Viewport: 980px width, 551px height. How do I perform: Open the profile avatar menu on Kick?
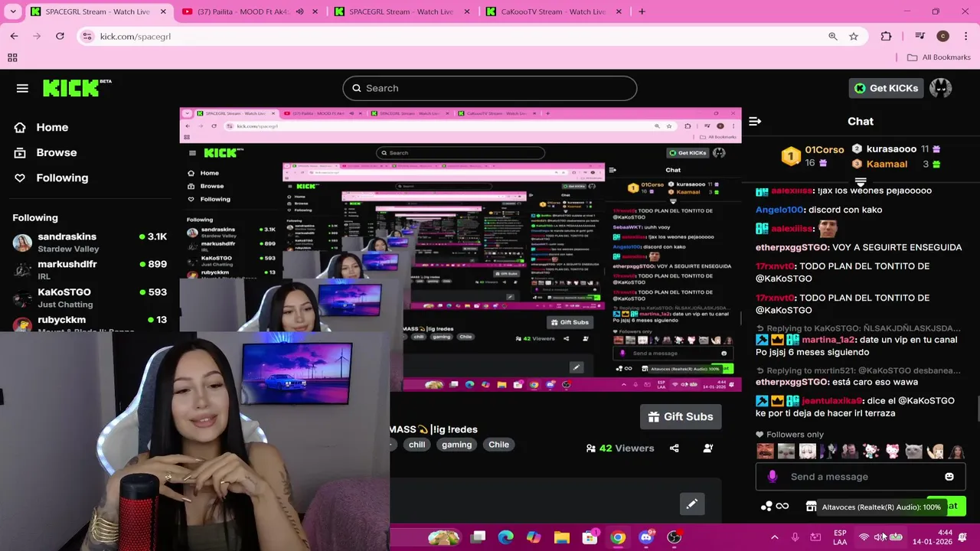point(940,88)
